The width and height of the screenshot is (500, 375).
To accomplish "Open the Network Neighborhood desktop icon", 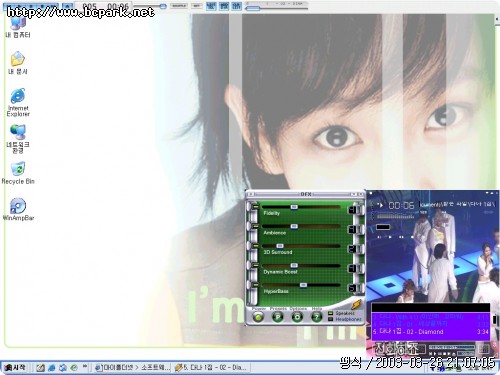I will point(18,138).
